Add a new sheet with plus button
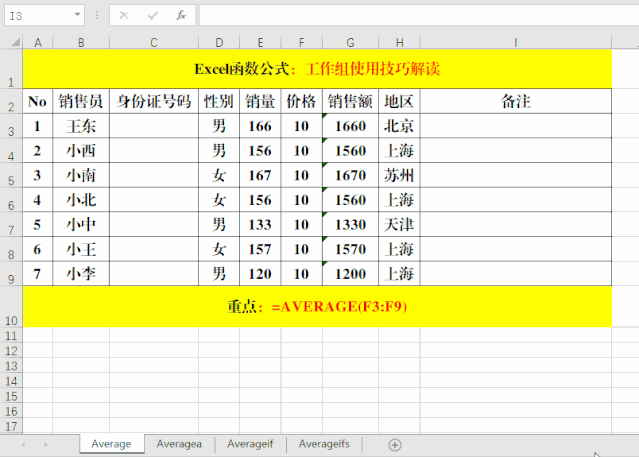The width and height of the screenshot is (639, 457). point(395,444)
